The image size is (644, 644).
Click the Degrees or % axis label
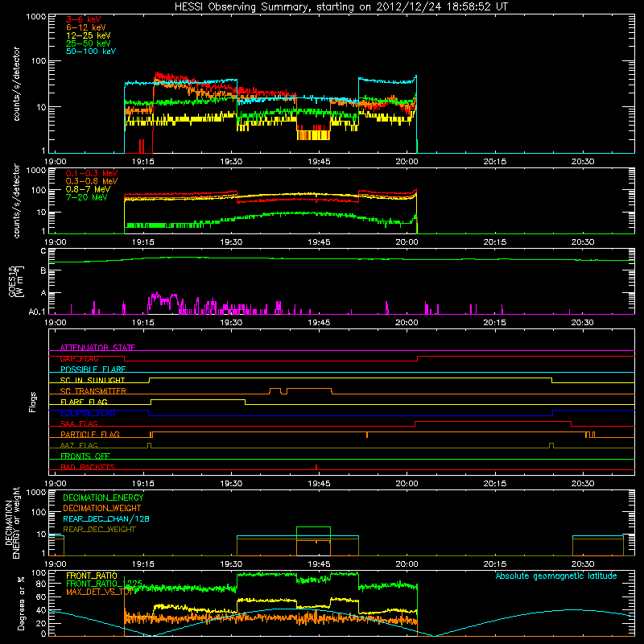[x=21, y=603]
